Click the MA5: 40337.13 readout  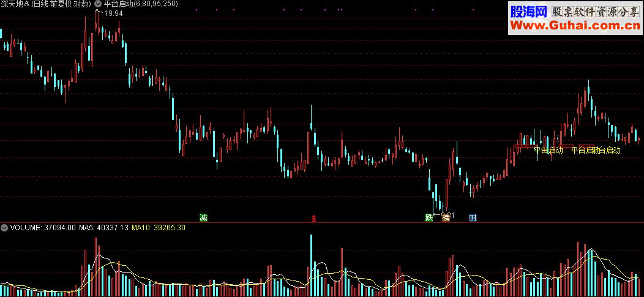pyautogui.click(x=104, y=227)
